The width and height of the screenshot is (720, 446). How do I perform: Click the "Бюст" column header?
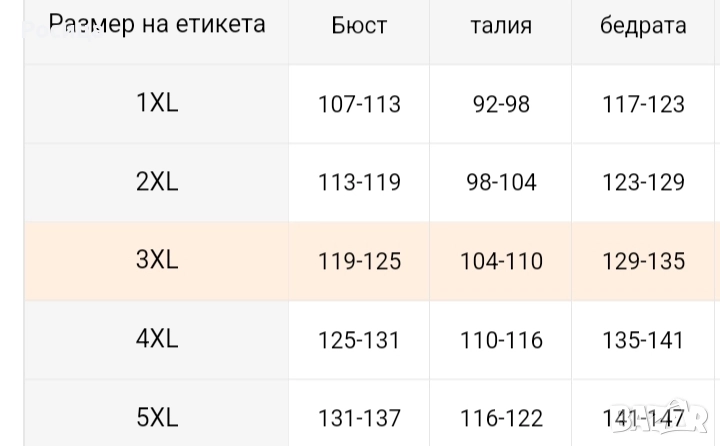(x=359, y=26)
